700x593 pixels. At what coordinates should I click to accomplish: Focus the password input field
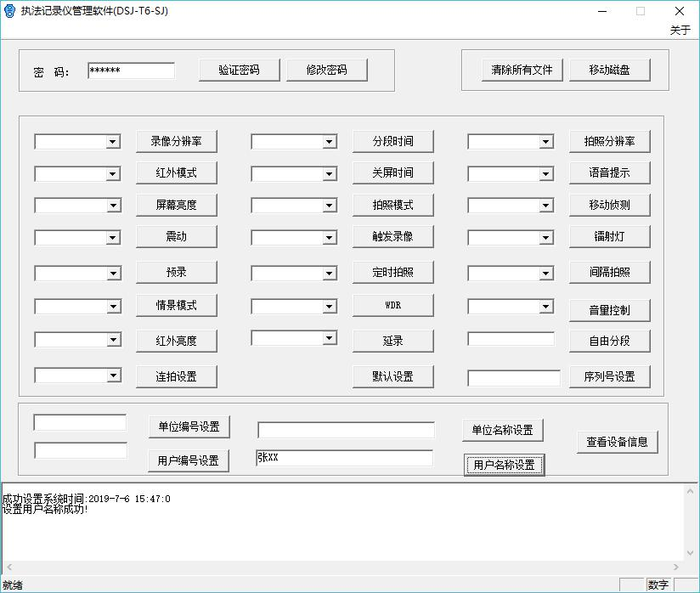pyautogui.click(x=131, y=71)
